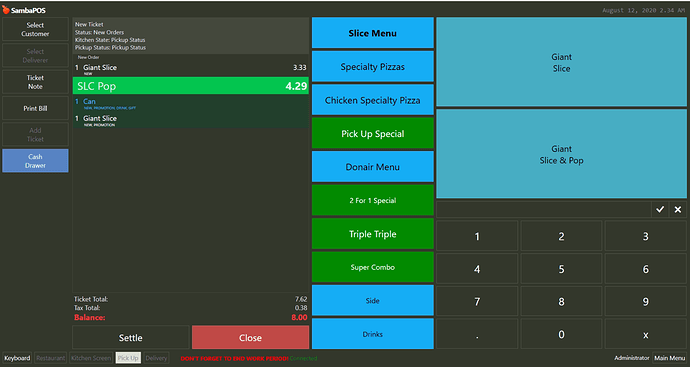Clear numpad entry with X icon
690x367 pixels.
pos(678,210)
